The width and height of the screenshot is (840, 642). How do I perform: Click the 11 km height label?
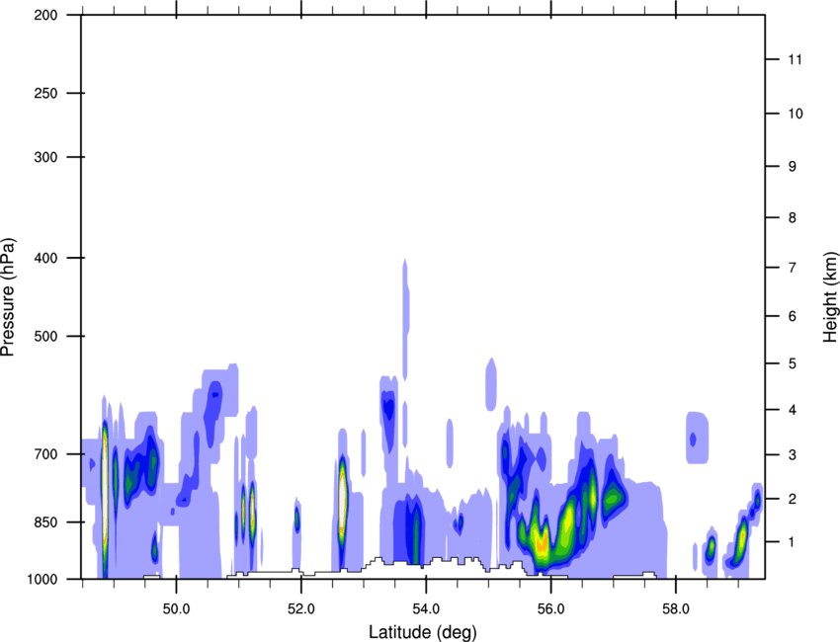pyautogui.click(x=796, y=59)
